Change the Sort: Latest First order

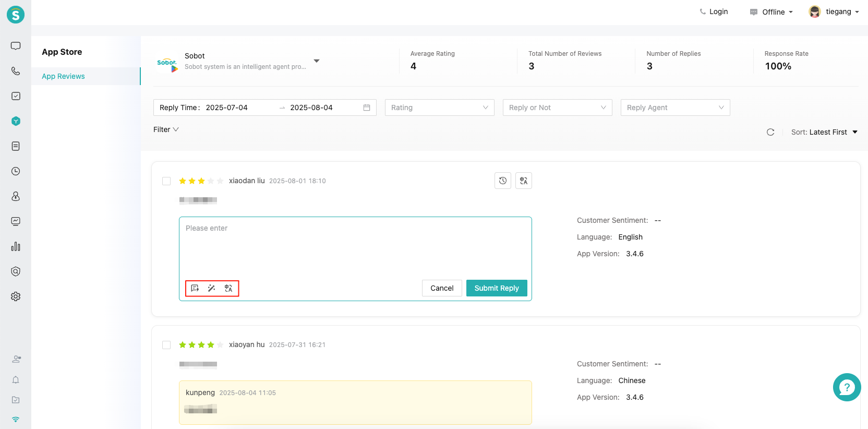pos(824,132)
